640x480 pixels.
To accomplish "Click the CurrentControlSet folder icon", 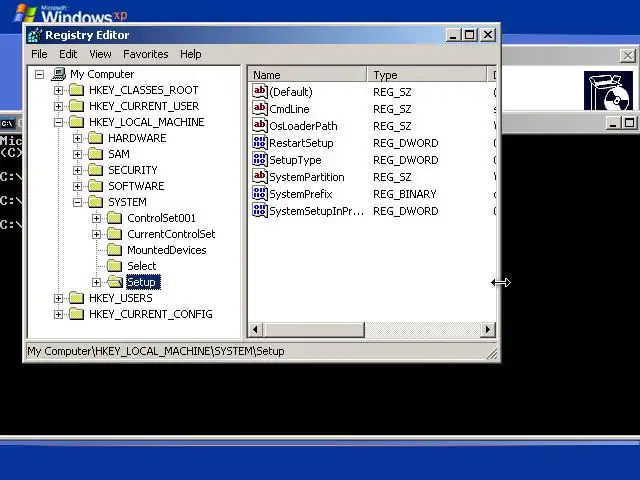I will (x=115, y=234).
